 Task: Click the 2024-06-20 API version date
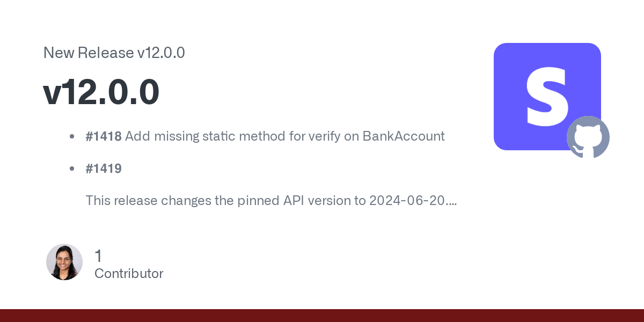tap(407, 201)
